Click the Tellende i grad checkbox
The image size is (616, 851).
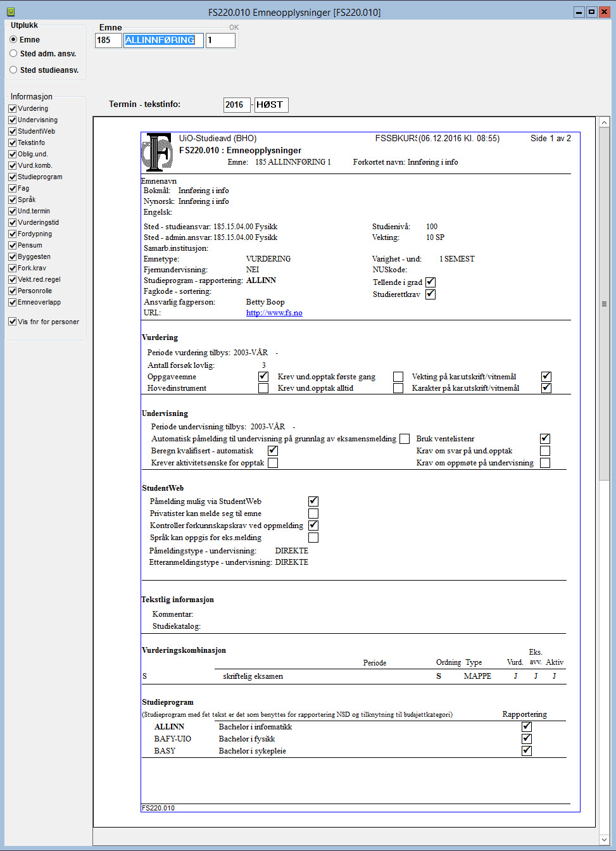pyautogui.click(x=431, y=282)
